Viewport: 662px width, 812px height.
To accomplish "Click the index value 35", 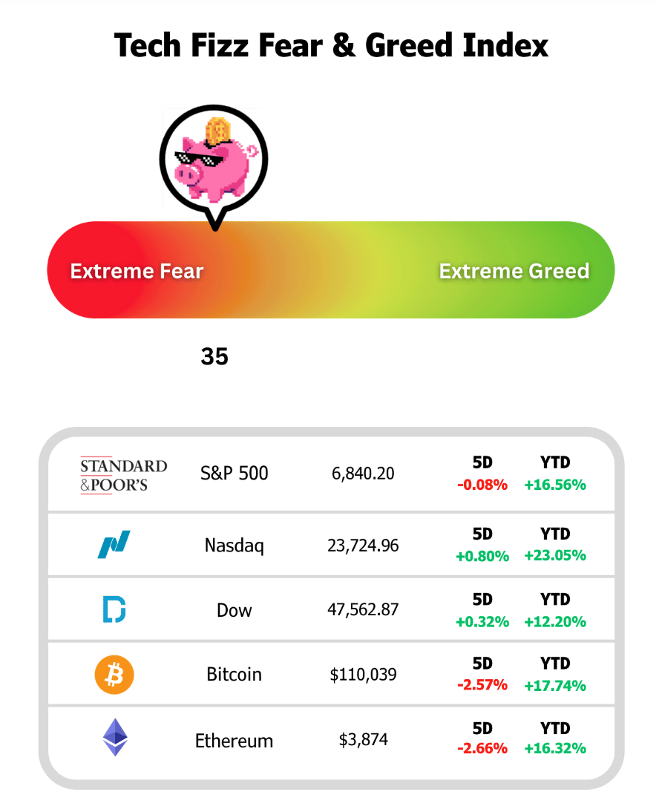I will 214,357.
